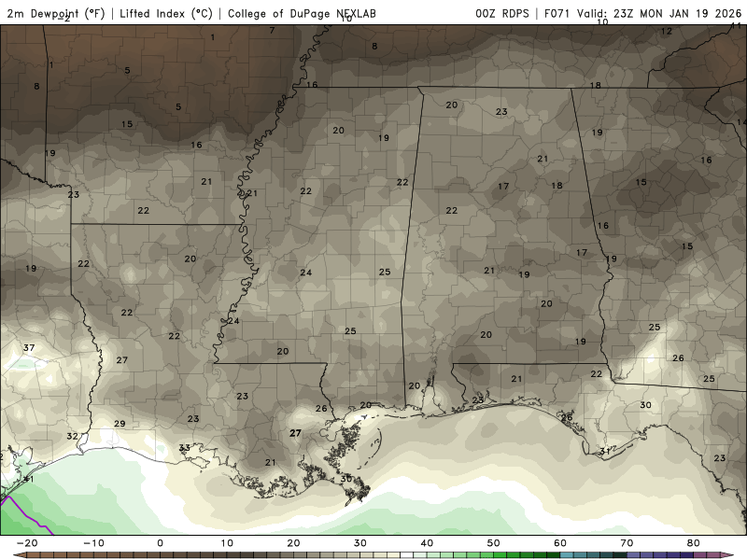
Task: Click the 7 dewpoint value on the map
Action: click(x=272, y=31)
